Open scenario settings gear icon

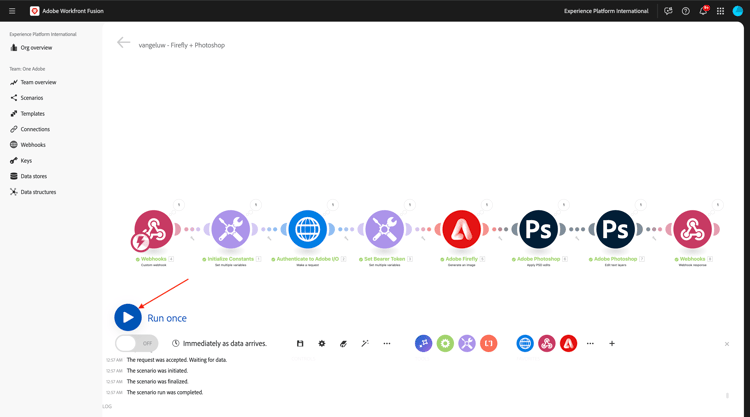coord(322,343)
